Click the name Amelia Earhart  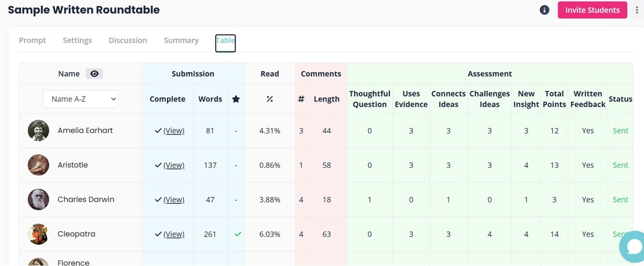point(85,130)
